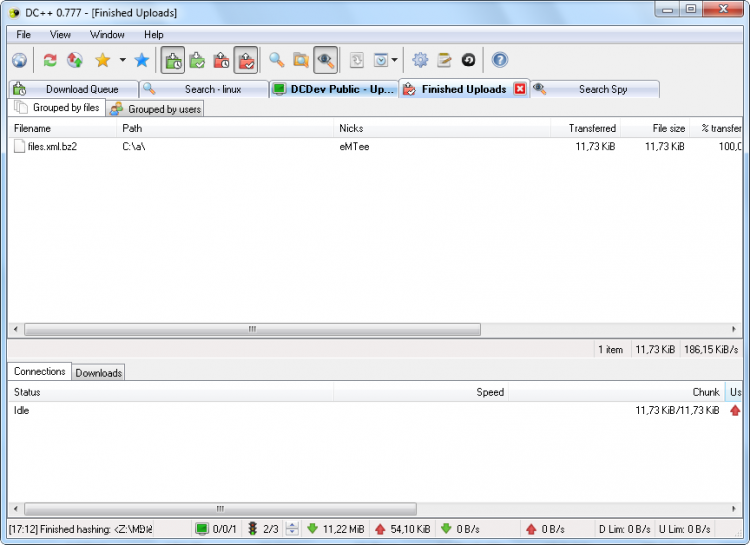Sort transfers by Chunk column header

tap(617, 392)
